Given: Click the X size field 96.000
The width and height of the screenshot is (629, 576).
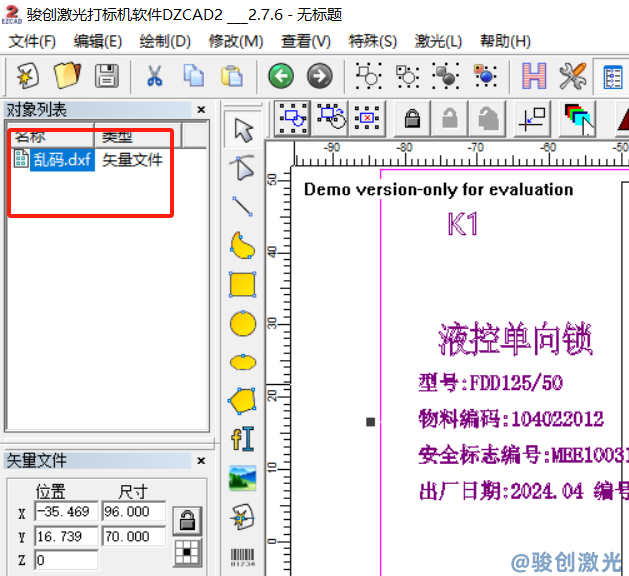Looking at the screenshot, I should 134,511.
